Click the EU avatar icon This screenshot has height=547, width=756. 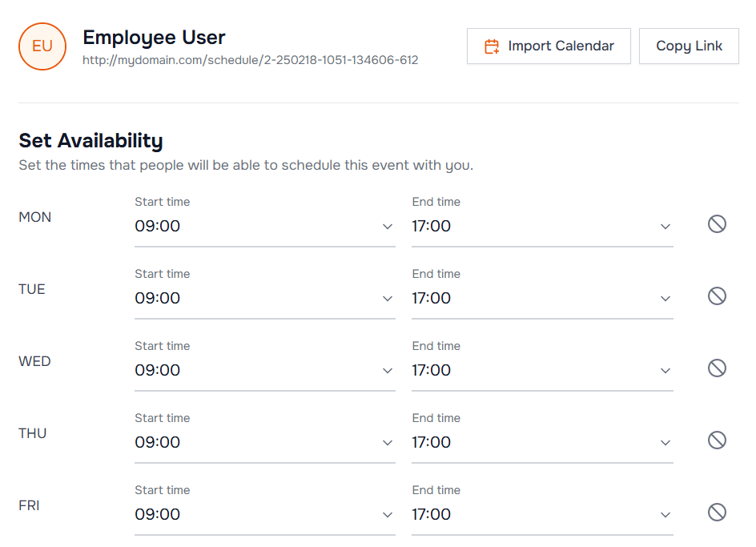(42, 46)
